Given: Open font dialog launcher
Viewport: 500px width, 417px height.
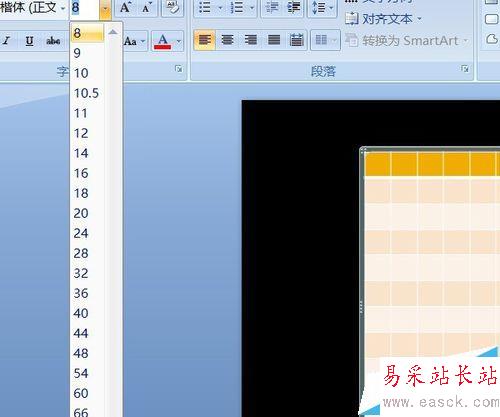Looking at the screenshot, I should point(179,69).
